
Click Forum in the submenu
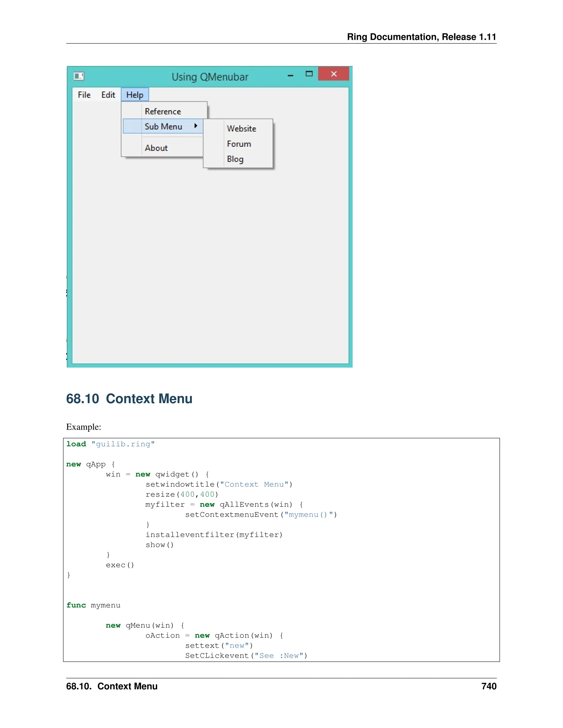point(239,144)
